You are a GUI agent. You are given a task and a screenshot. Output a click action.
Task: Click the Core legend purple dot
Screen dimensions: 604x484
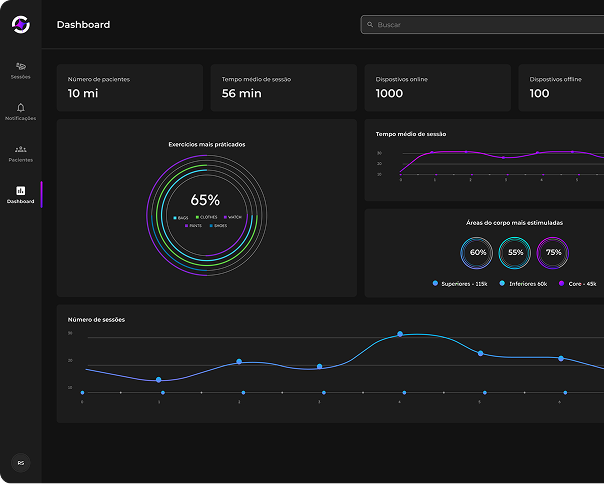tap(561, 284)
